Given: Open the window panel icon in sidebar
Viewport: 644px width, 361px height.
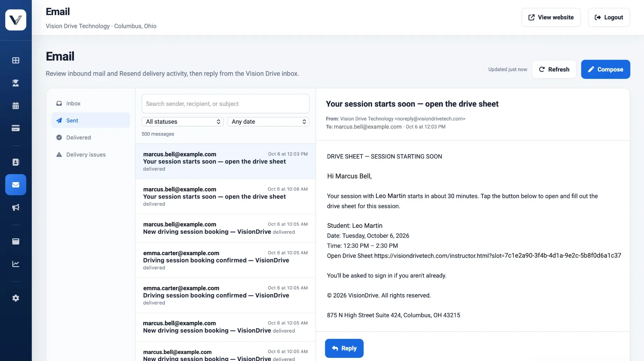Looking at the screenshot, I should tap(16, 241).
